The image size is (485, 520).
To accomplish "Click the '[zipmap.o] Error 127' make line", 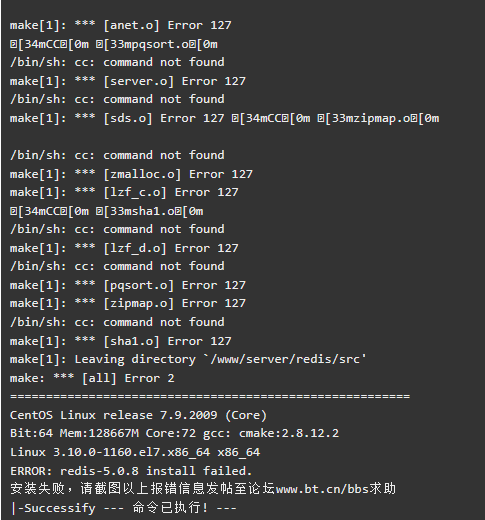I will click(x=128, y=303).
